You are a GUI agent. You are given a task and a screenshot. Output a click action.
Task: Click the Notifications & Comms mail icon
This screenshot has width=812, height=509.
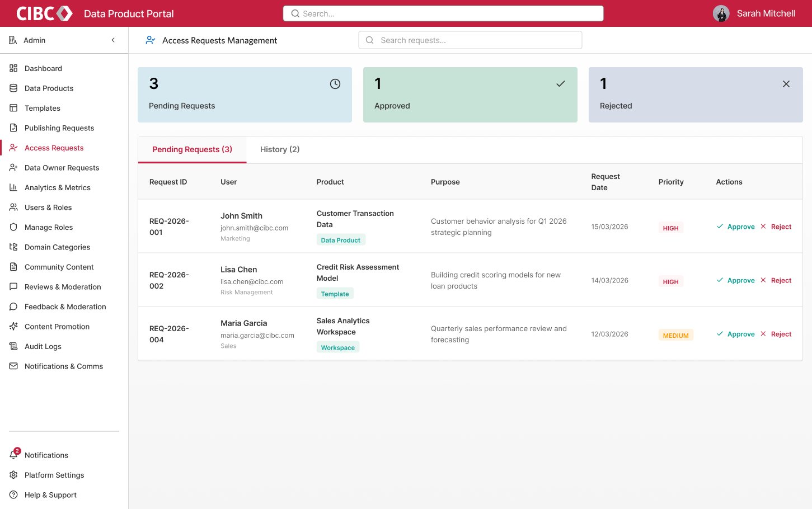(13, 366)
